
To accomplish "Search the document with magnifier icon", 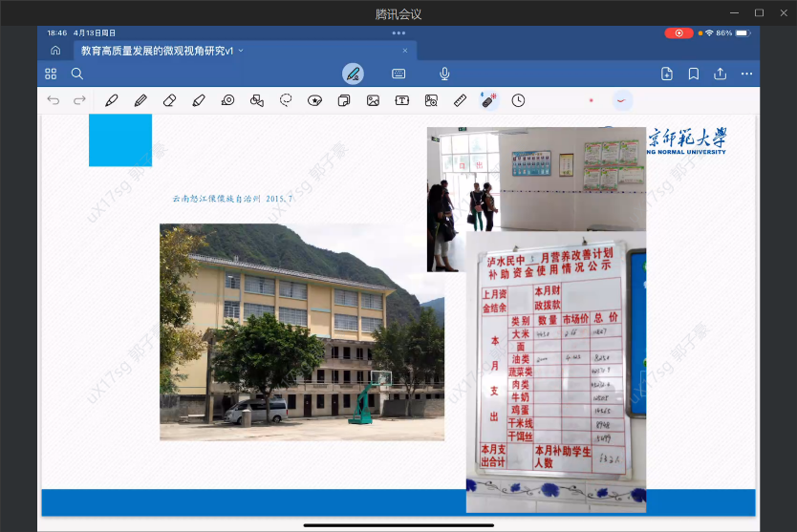I will point(77,74).
